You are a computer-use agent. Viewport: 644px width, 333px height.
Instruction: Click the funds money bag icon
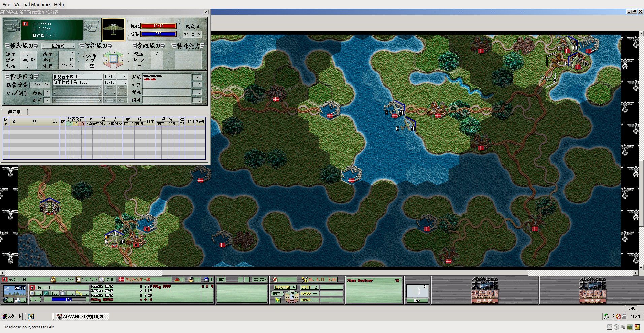pos(53,279)
